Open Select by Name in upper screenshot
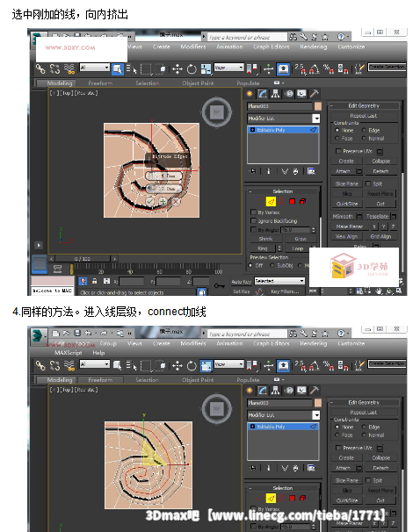 (x=131, y=69)
